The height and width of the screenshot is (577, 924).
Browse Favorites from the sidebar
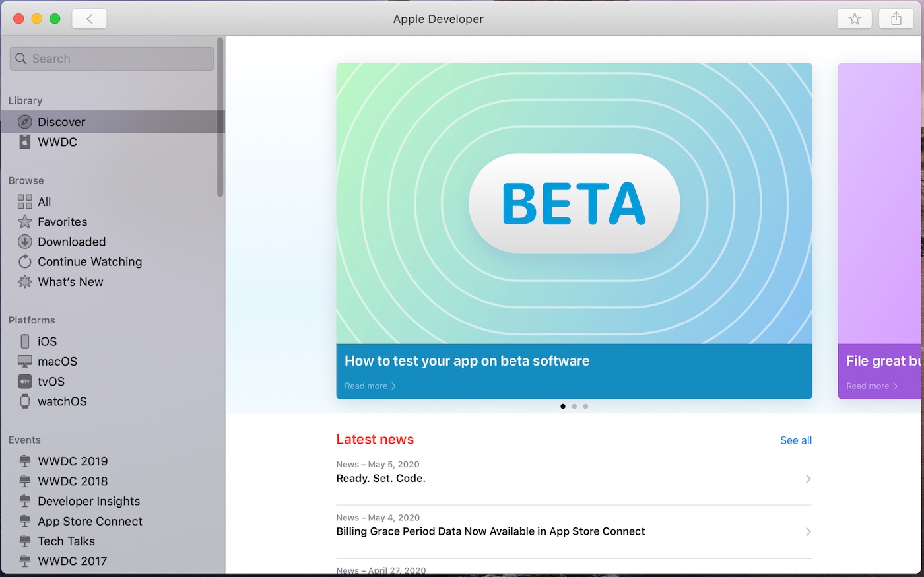[x=62, y=222]
